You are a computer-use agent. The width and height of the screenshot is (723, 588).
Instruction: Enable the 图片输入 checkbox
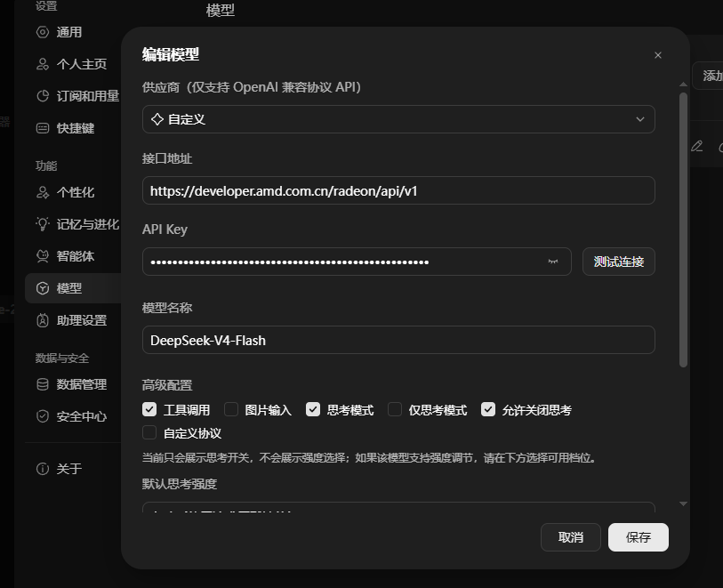point(231,409)
